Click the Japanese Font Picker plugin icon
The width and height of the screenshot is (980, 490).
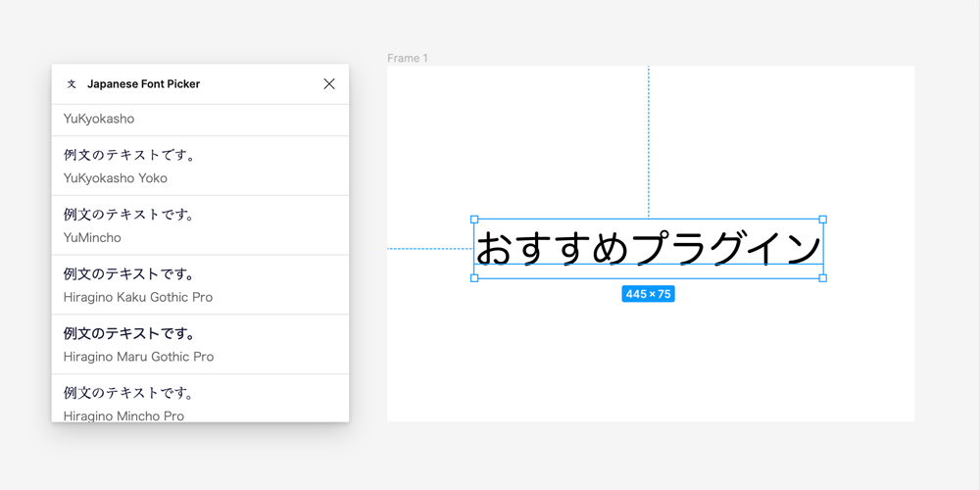(71, 84)
